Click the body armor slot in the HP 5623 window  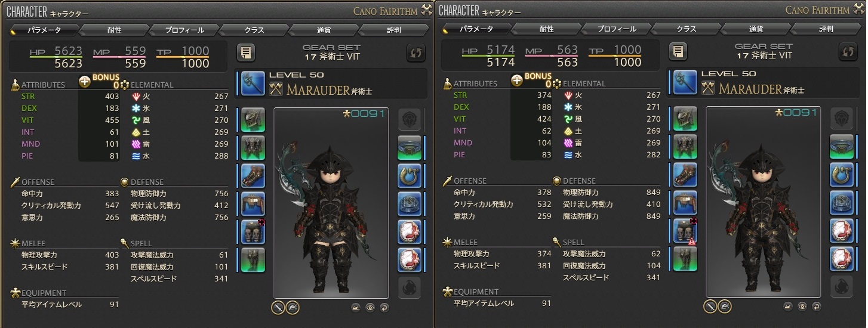tap(253, 147)
